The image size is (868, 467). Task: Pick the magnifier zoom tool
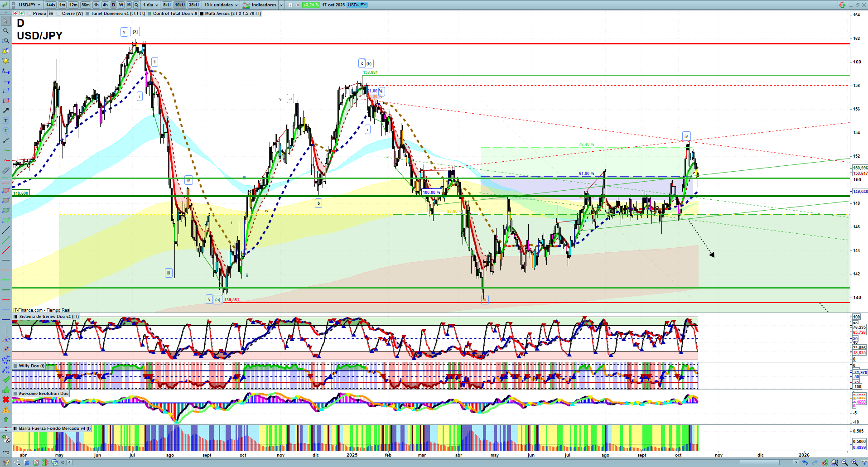[x=6, y=31]
